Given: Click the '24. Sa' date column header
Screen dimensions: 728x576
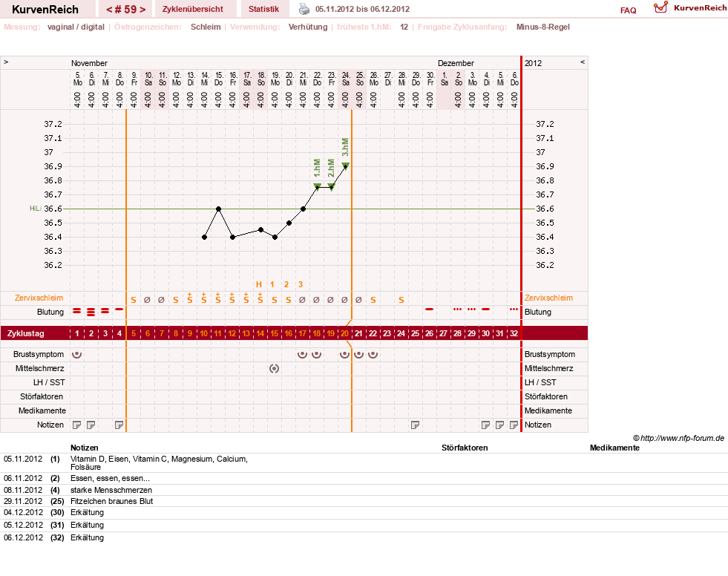Looking at the screenshot, I should (345, 79).
